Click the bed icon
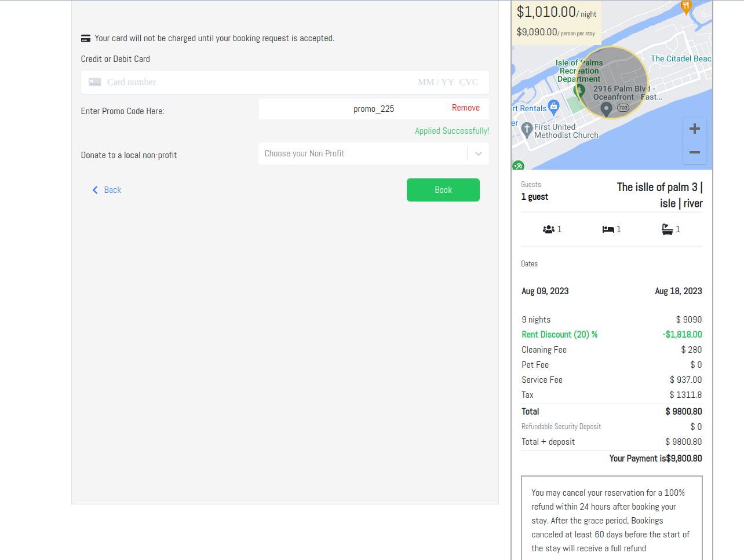Image resolution: width=744 pixels, height=560 pixels. (608, 229)
